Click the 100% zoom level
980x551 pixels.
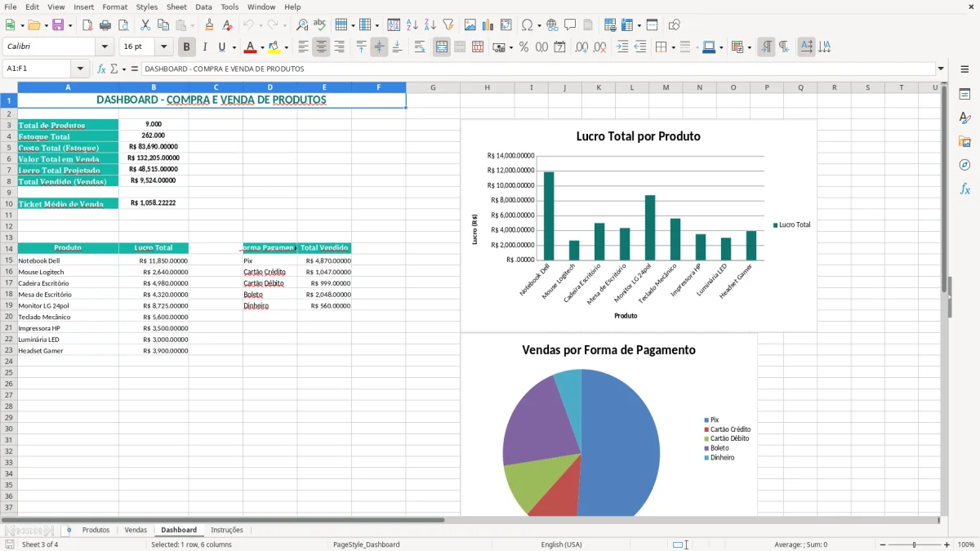[x=966, y=544]
